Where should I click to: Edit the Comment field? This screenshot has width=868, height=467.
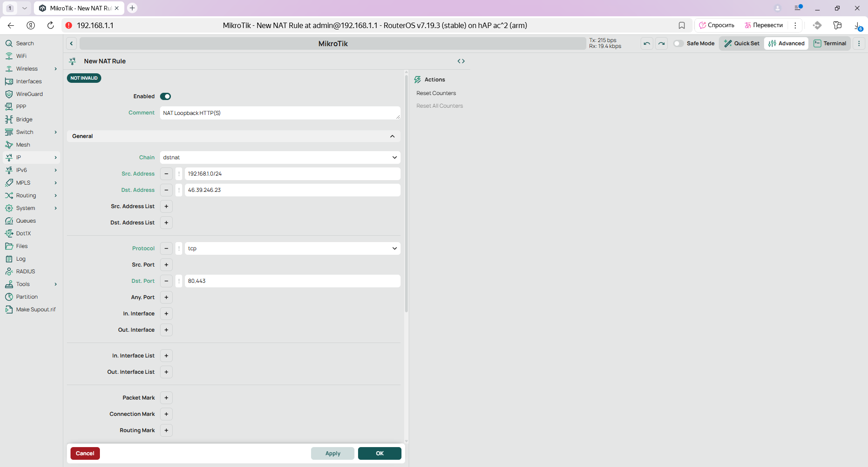click(x=280, y=113)
